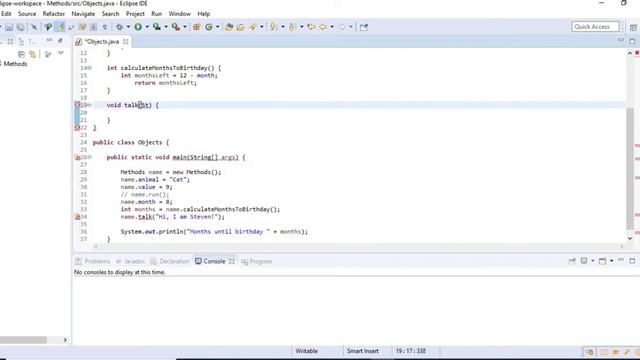Toggle Show Whitespace Characters pilcrow icon
This screenshot has height=360, width=640.
pos(105,27)
